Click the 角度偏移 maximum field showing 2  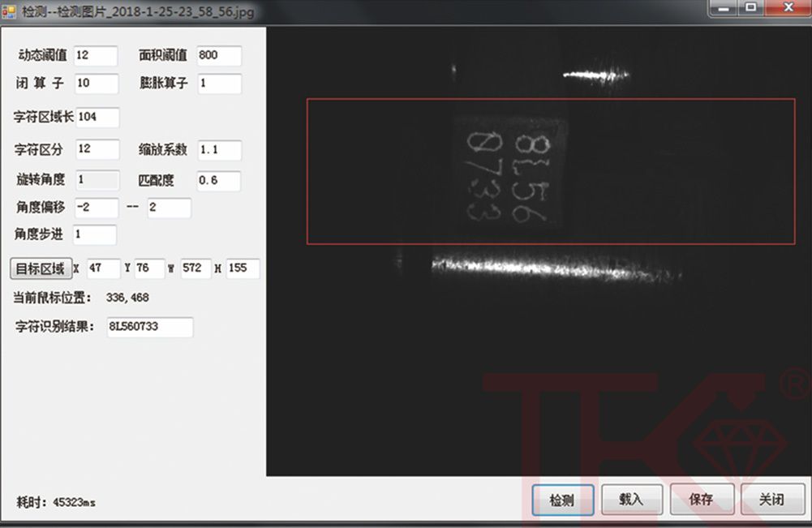(169, 208)
